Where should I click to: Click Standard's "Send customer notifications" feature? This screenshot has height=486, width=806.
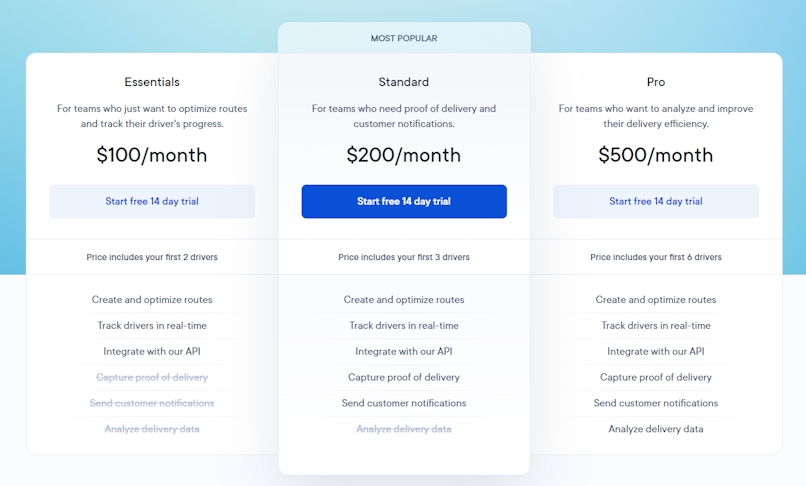pyautogui.click(x=404, y=403)
